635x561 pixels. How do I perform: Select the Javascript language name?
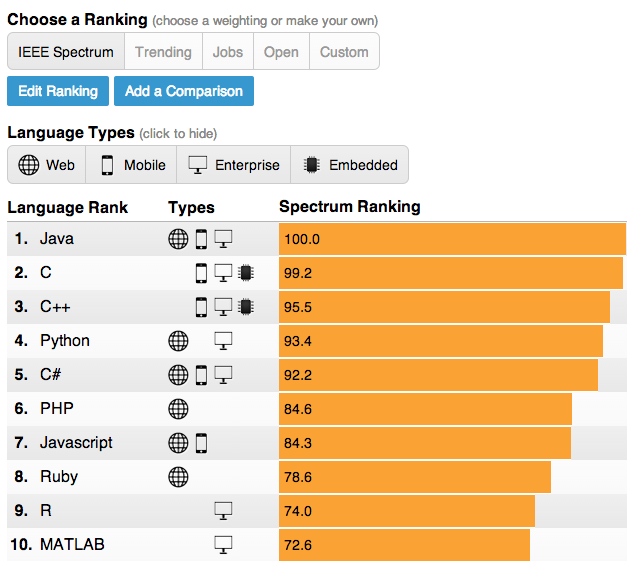point(76,443)
